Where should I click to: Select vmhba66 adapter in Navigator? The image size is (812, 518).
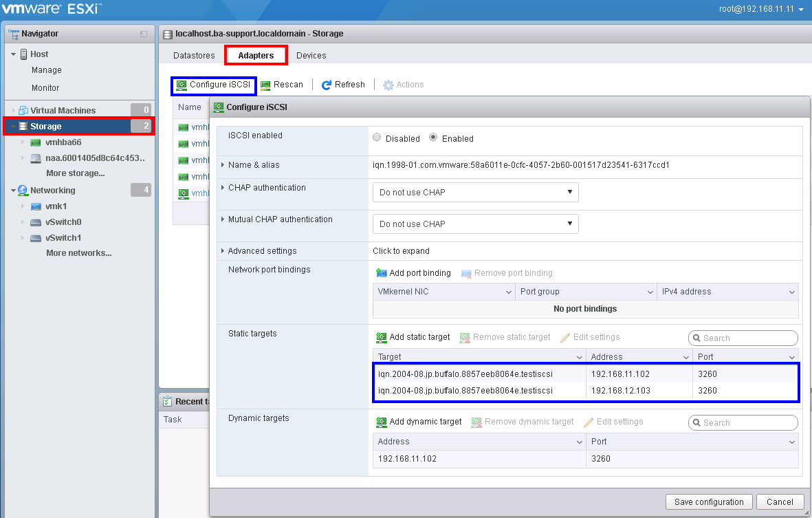click(x=63, y=142)
